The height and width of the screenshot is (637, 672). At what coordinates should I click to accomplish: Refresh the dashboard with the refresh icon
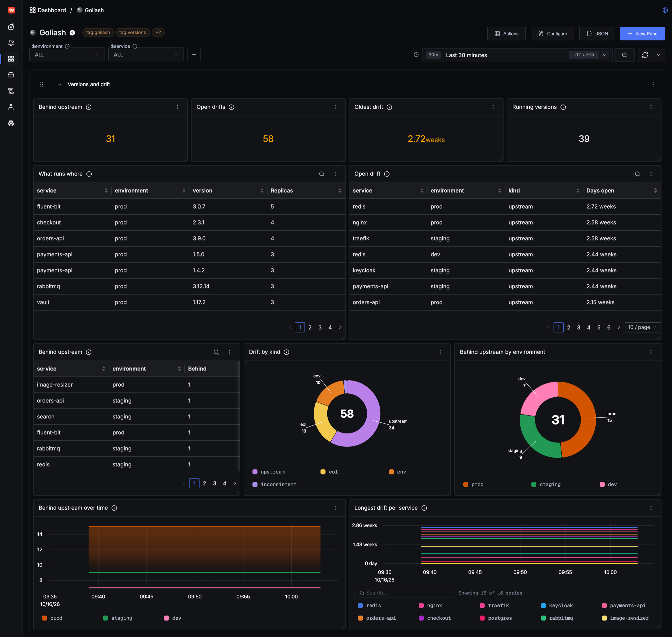point(645,55)
